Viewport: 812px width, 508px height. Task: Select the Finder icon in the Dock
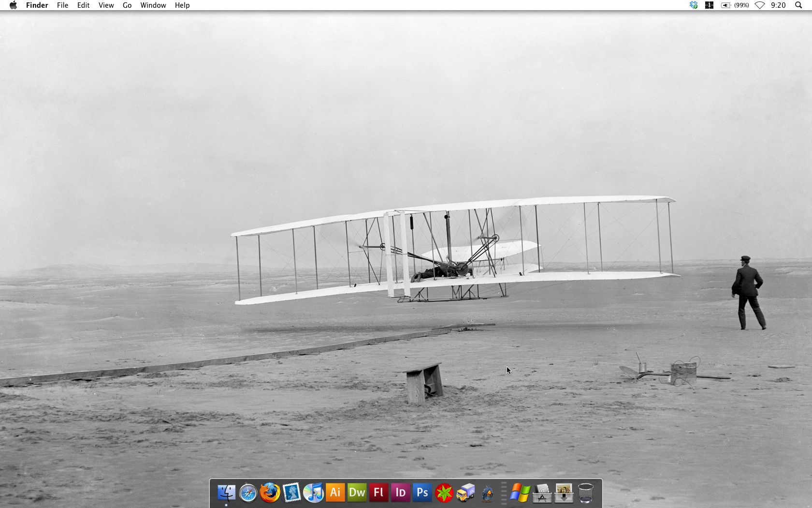(226, 493)
